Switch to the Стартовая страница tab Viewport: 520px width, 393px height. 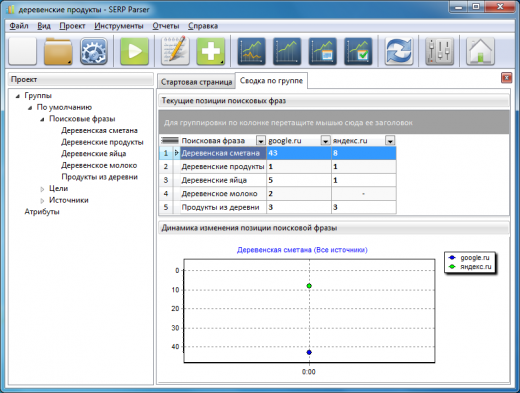tap(196, 82)
